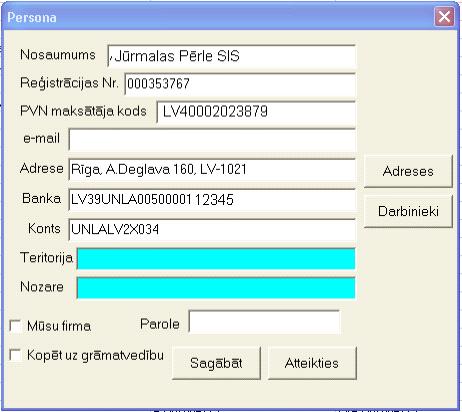Click into the Reģistrācijas Nr. field
The width and height of the screenshot is (462, 412).
tap(240, 84)
